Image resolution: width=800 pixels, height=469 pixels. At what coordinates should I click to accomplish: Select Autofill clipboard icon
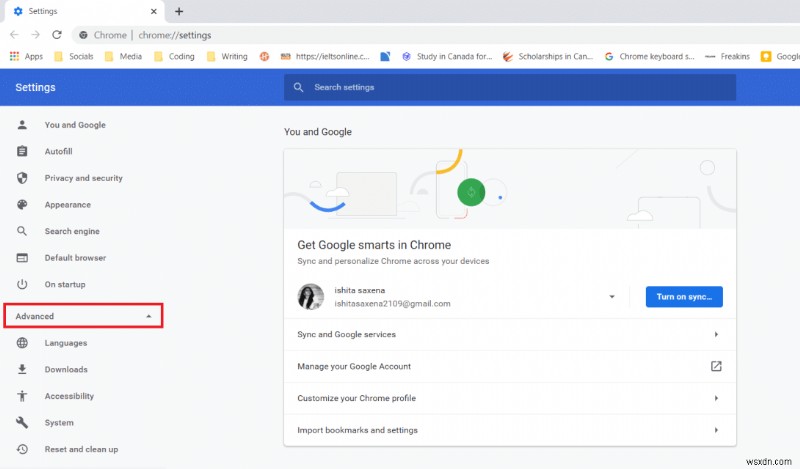click(x=22, y=151)
